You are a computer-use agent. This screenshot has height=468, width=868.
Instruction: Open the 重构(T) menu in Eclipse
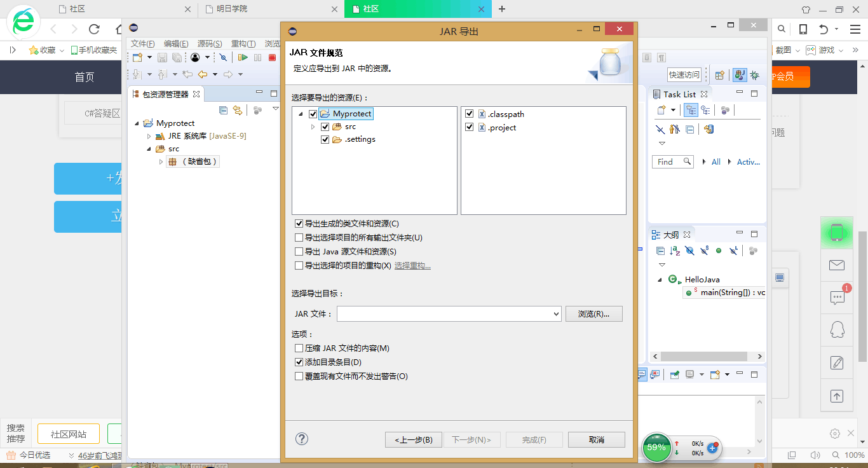tap(243, 44)
